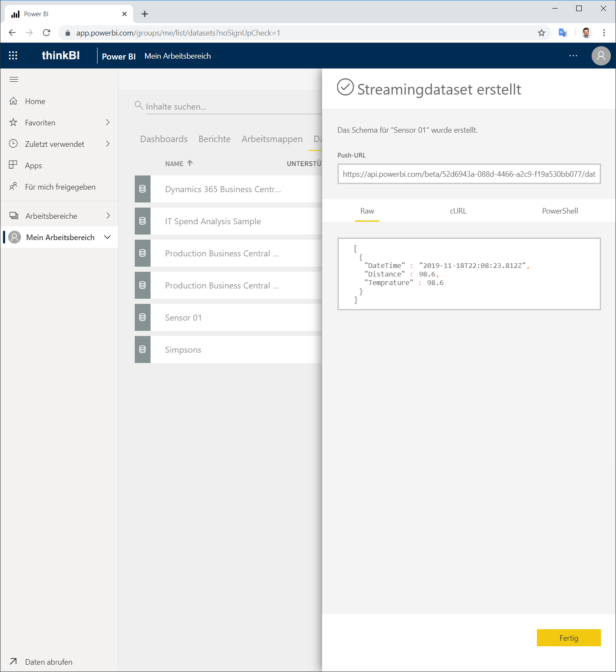
Task: Click the Sensor 01 dataset icon
Action: click(x=142, y=317)
